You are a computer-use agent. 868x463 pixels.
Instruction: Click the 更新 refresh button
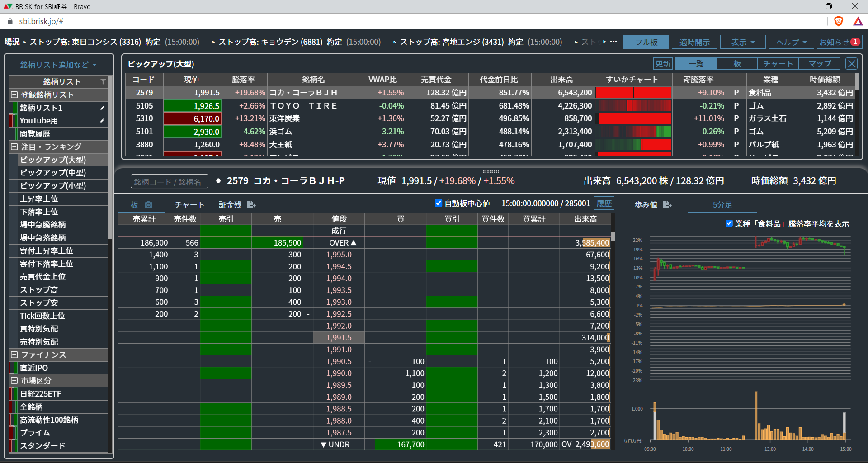pyautogui.click(x=663, y=64)
